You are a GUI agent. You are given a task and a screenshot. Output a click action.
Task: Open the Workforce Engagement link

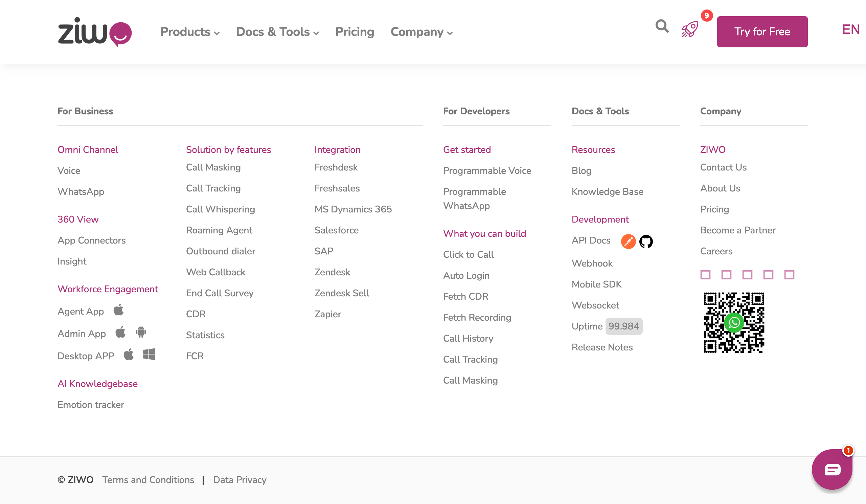[108, 289]
